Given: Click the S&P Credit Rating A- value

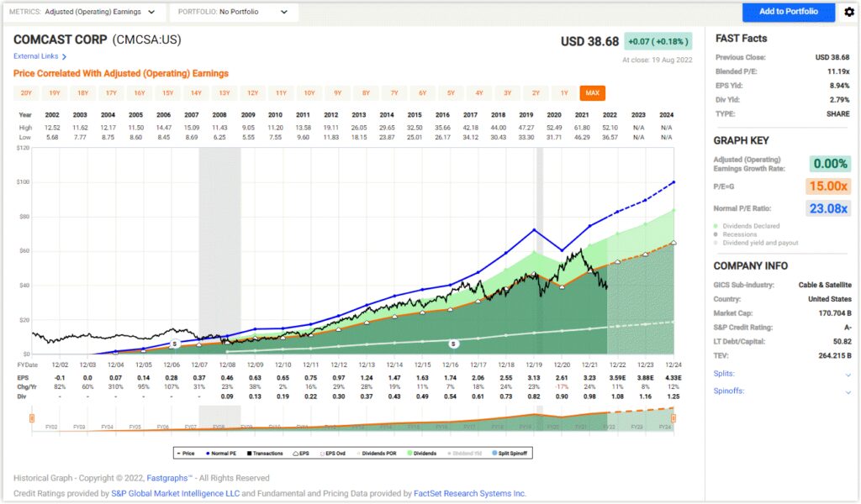Looking at the screenshot, I should 848,328.
